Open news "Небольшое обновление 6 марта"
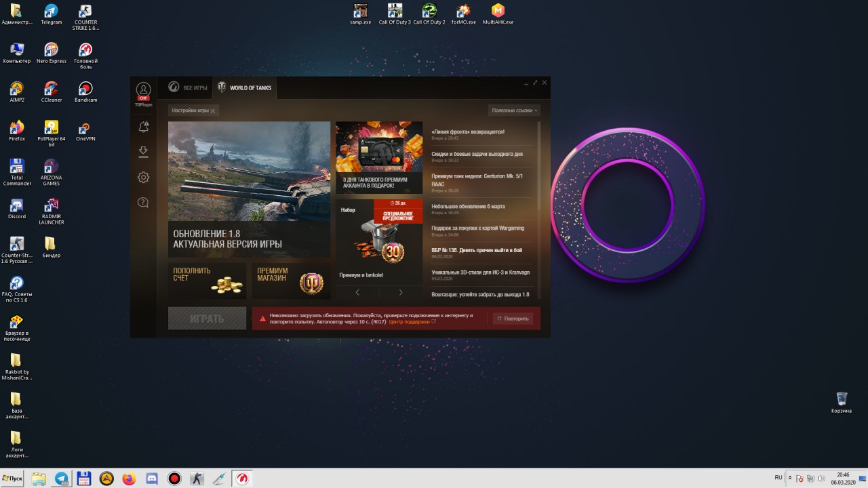Screen dimensions: 868x488 coord(468,206)
